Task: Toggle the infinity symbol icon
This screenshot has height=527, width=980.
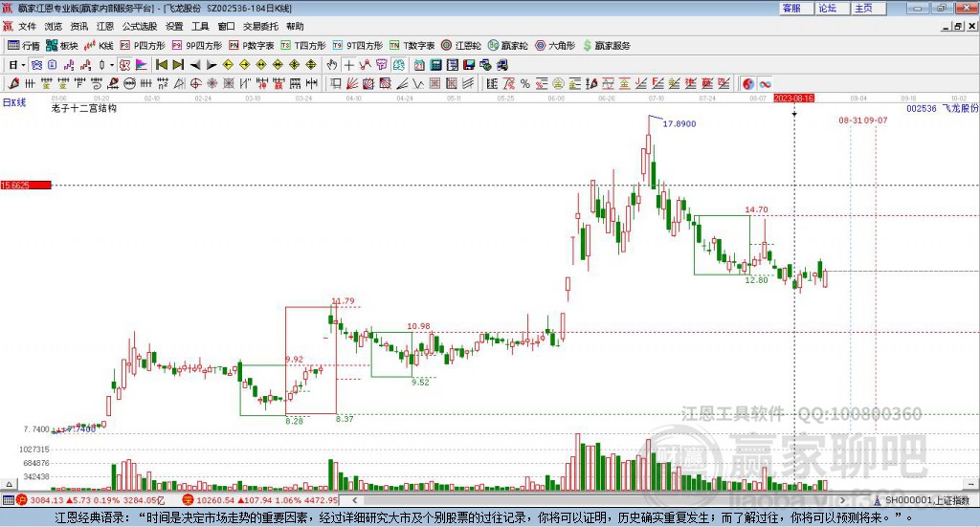Action: pos(765,83)
